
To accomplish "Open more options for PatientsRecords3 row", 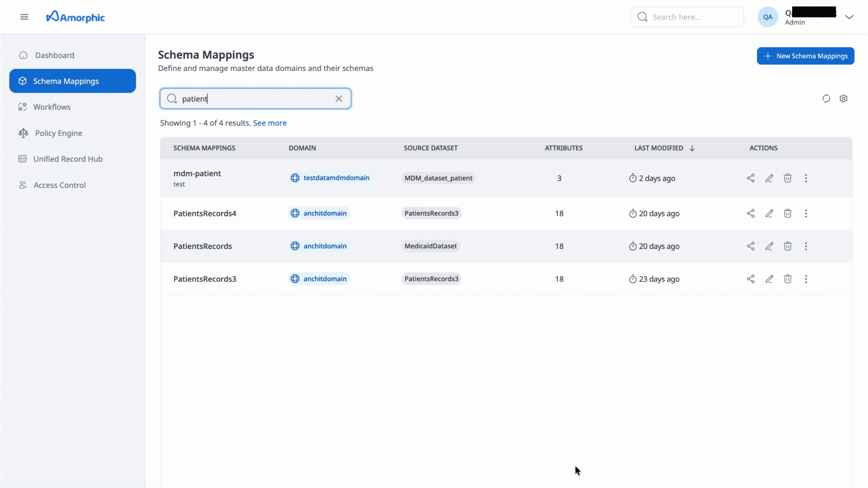I will coord(806,279).
